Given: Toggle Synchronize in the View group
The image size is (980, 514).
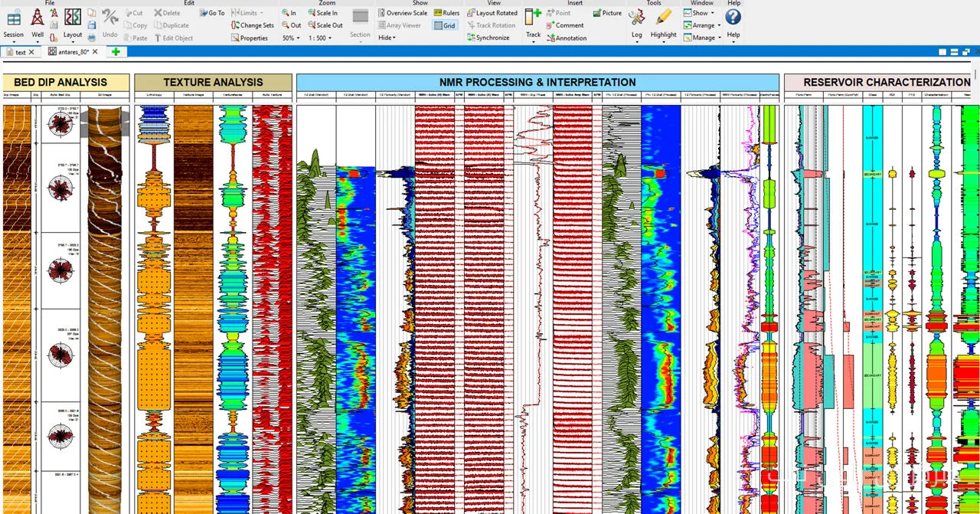Looking at the screenshot, I should 488,38.
